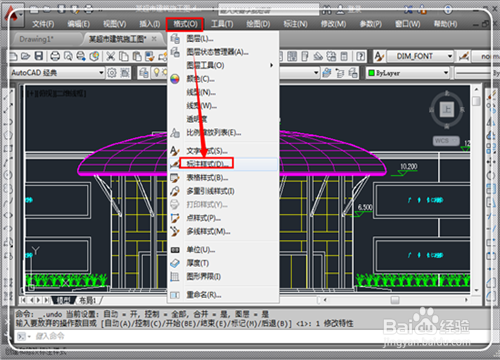This screenshot has height=360, width=500.
Task: Click the title bar search input field
Action: [x=269, y=10]
